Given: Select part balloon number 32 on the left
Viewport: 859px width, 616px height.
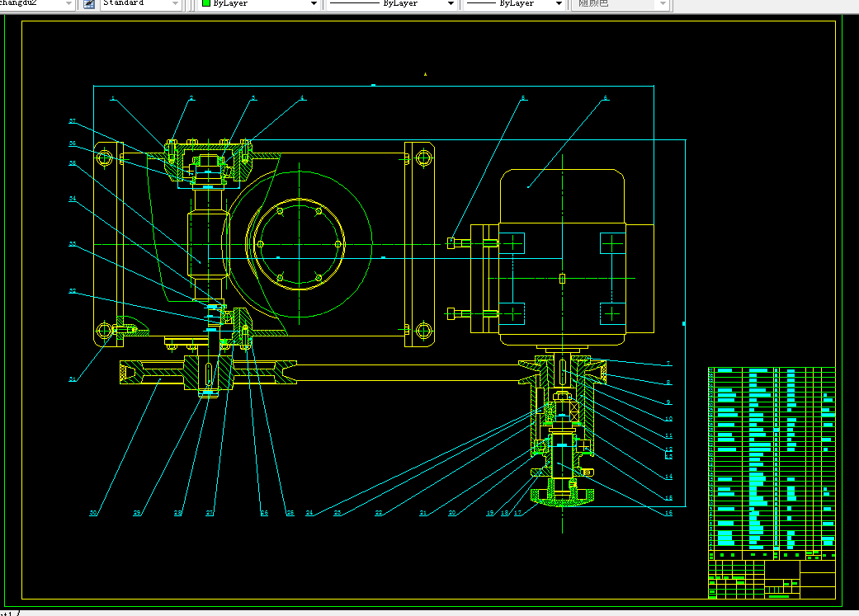Looking at the screenshot, I should click(x=73, y=291).
